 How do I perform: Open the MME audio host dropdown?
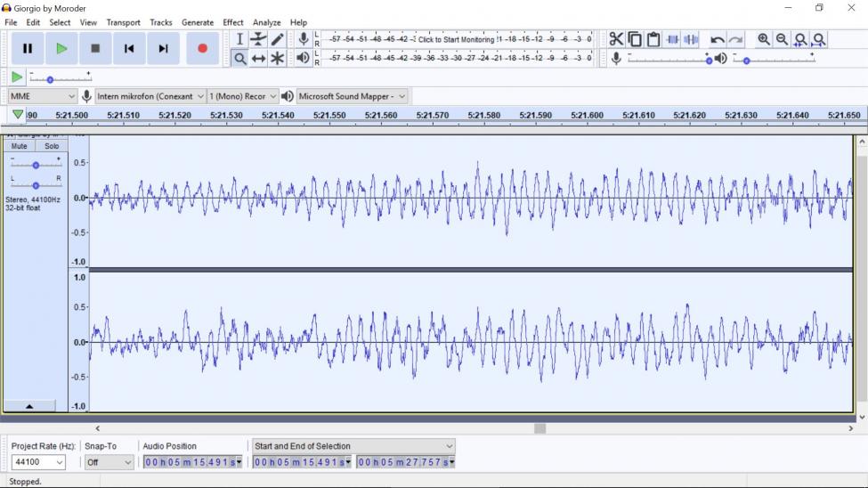click(43, 96)
